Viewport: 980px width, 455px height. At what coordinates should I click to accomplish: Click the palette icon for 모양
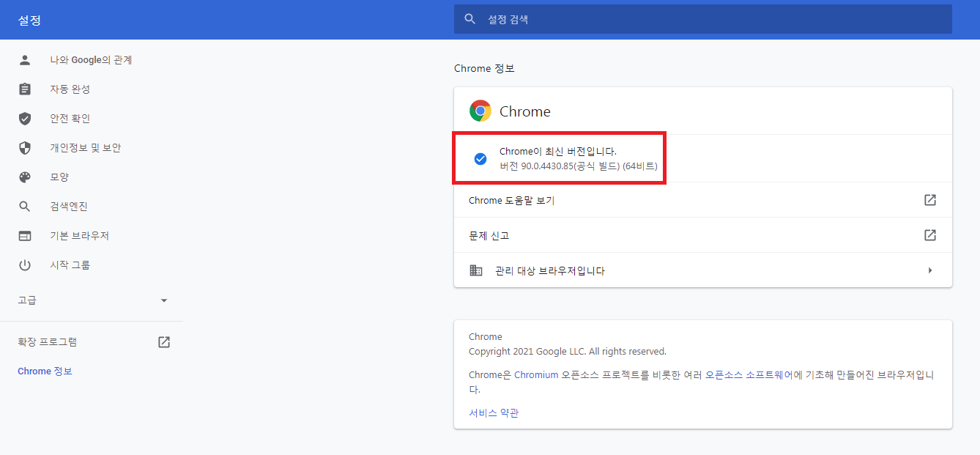pos(25,177)
